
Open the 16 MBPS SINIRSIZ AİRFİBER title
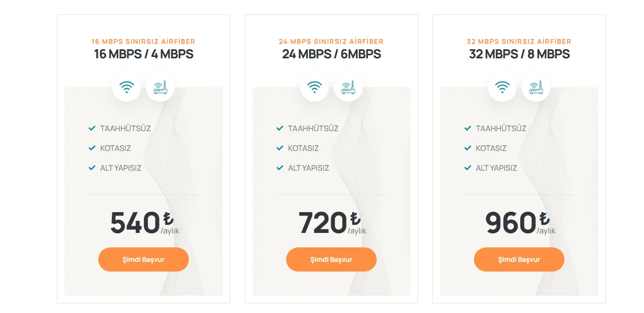click(x=144, y=41)
